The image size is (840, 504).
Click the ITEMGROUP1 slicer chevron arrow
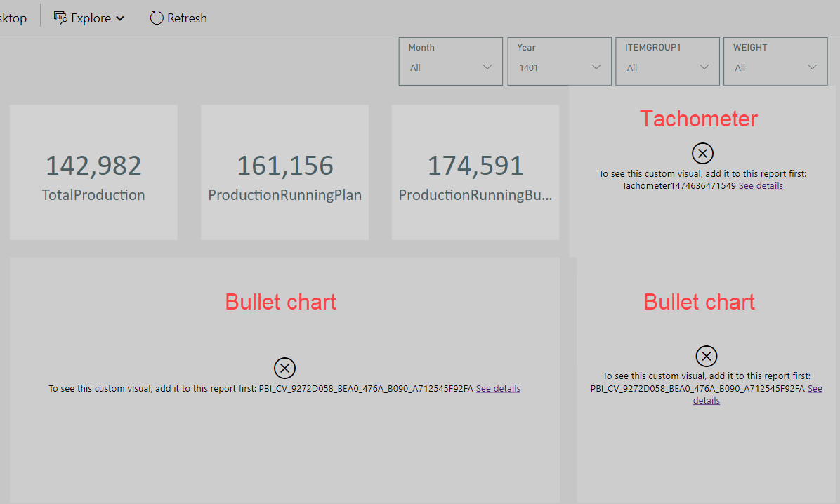[x=704, y=67]
